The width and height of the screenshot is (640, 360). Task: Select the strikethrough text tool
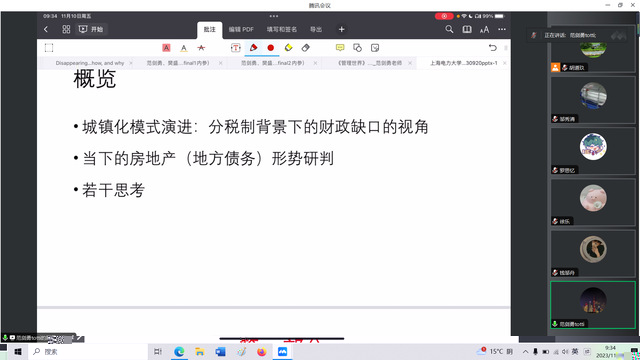pos(201,48)
